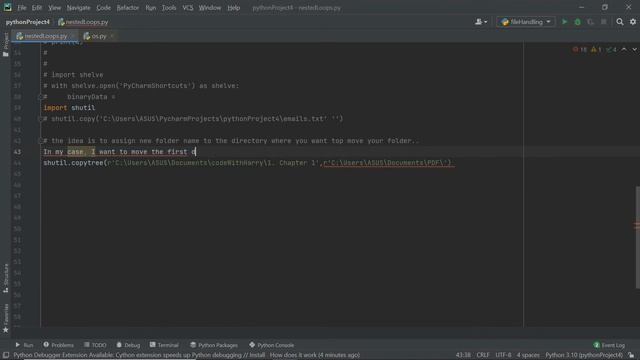The height and width of the screenshot is (360, 640).
Task: Open the Project tool window sidebar
Action: coord(5,44)
